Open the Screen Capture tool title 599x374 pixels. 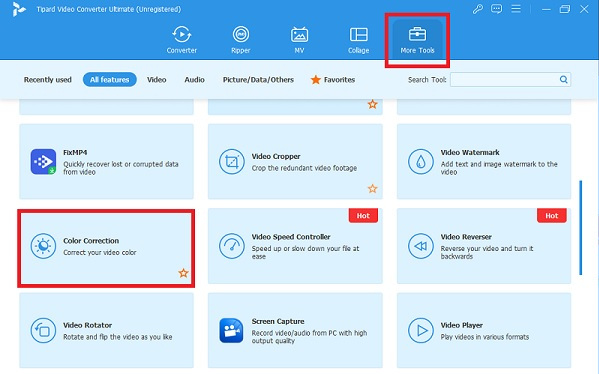click(278, 321)
